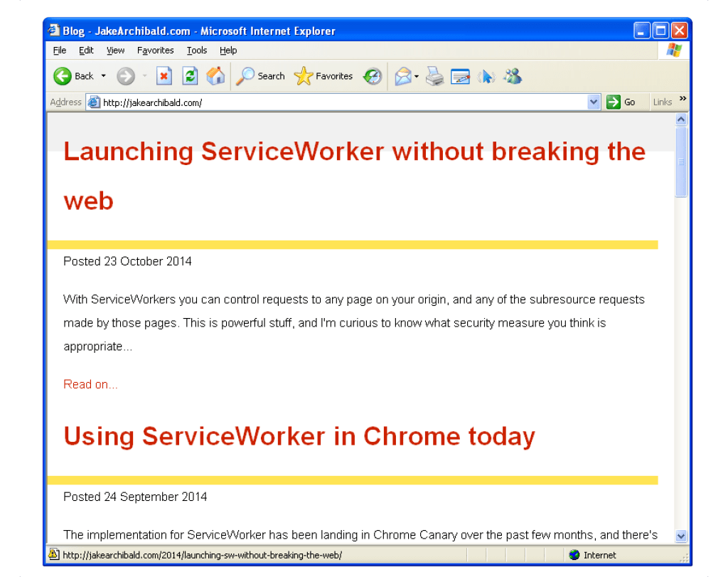Expand the Mail button dropdown arrow
Screen dimensions: 728x577
coord(417,76)
